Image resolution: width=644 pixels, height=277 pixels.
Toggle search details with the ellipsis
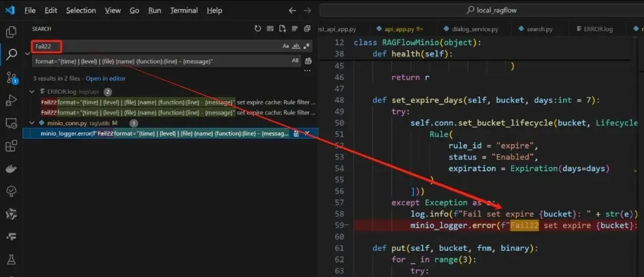[x=307, y=70]
